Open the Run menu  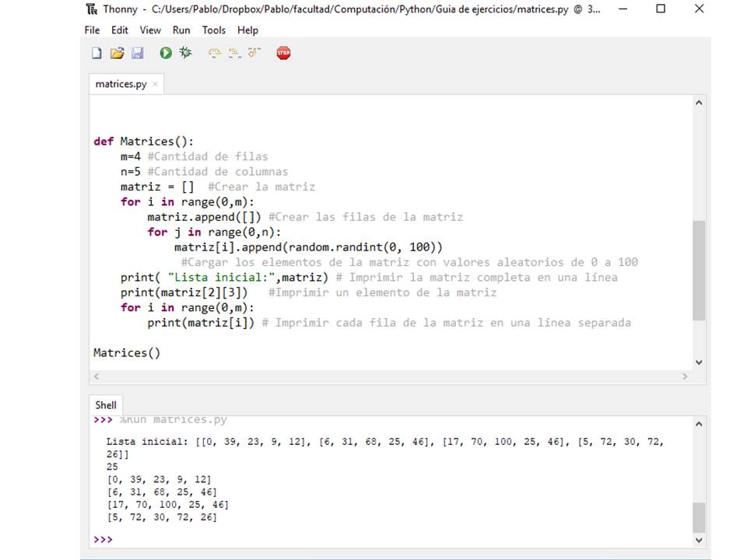[181, 30]
